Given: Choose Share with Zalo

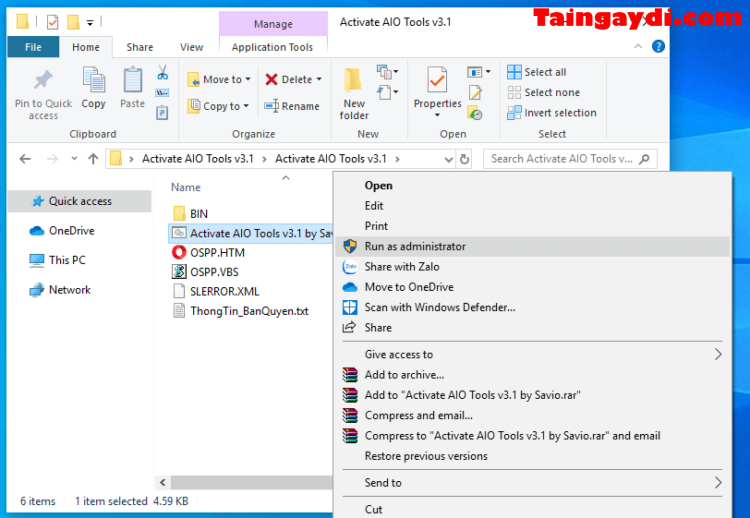Looking at the screenshot, I should pos(533,267).
